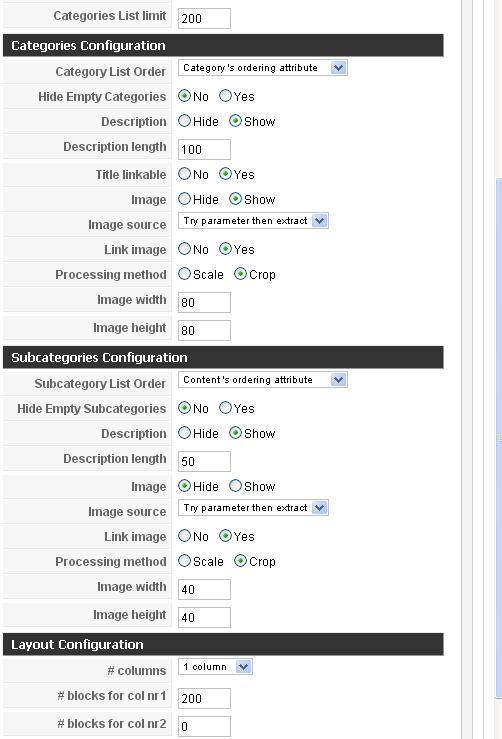Click the Categories Description length field
Screen dimensions: 502x739
204,149
